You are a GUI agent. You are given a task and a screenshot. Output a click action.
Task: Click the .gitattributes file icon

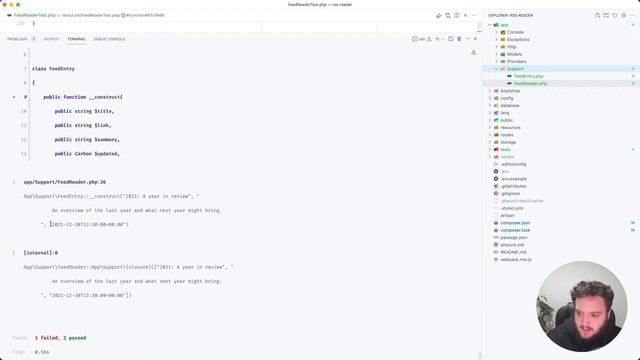(496, 186)
